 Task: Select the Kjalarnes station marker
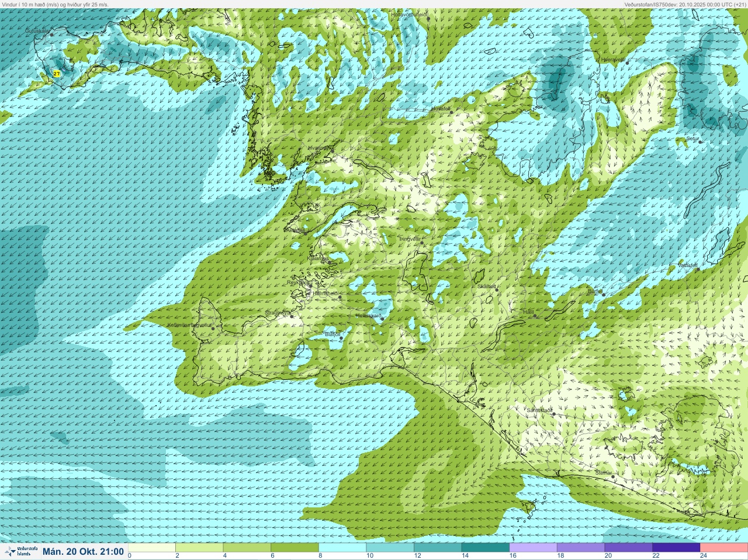click(330, 262)
